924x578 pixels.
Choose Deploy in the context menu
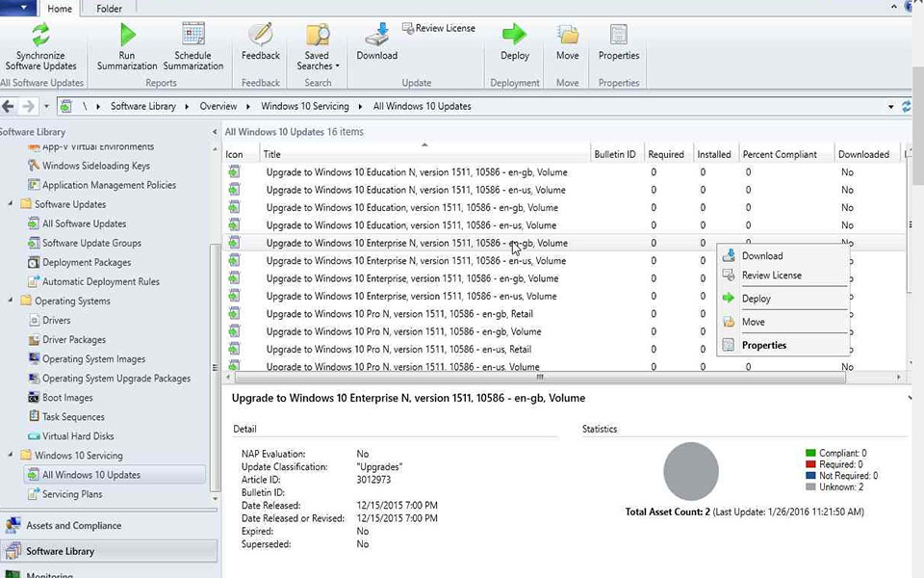[x=783, y=299]
